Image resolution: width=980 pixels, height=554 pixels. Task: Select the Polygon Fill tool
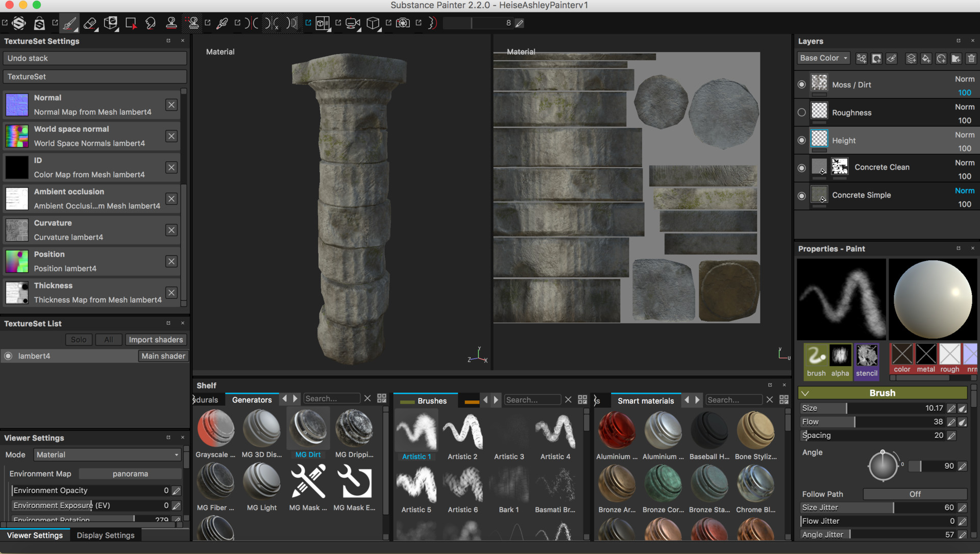131,23
